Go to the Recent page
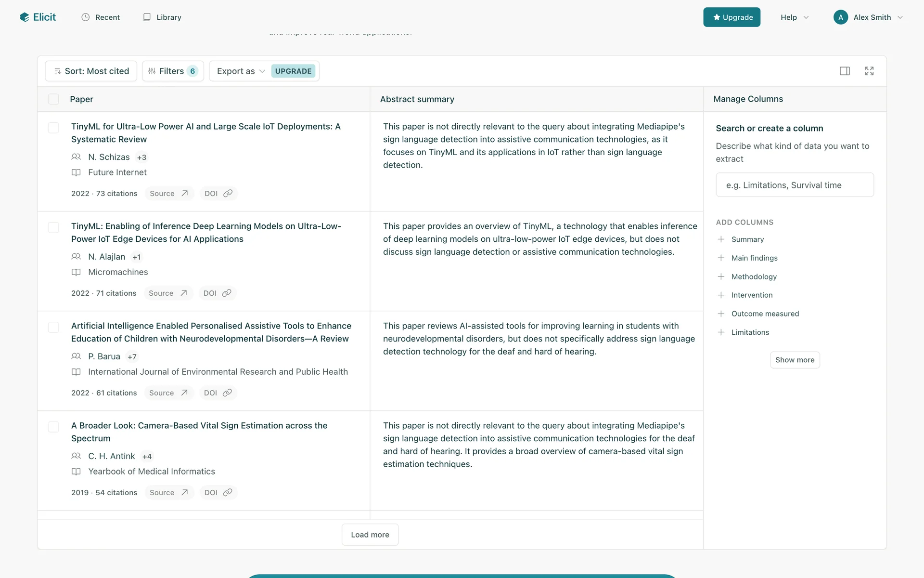This screenshot has height=578, width=924. pyautogui.click(x=101, y=17)
